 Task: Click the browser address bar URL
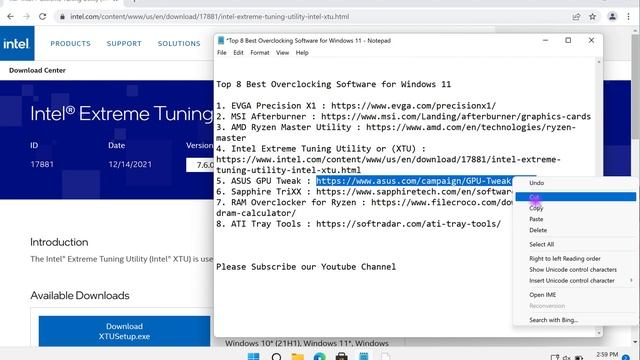coord(209,17)
